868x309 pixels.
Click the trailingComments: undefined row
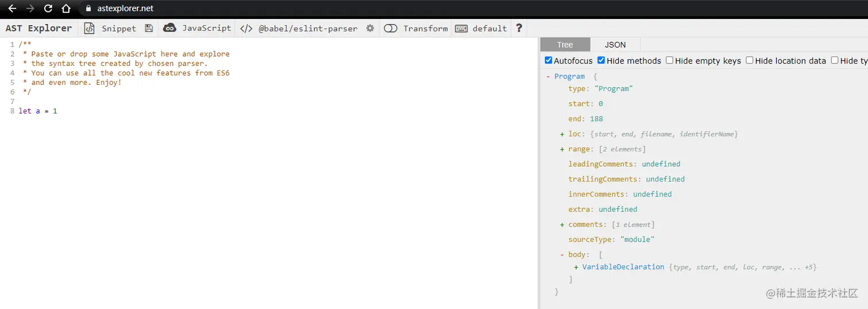pos(626,179)
